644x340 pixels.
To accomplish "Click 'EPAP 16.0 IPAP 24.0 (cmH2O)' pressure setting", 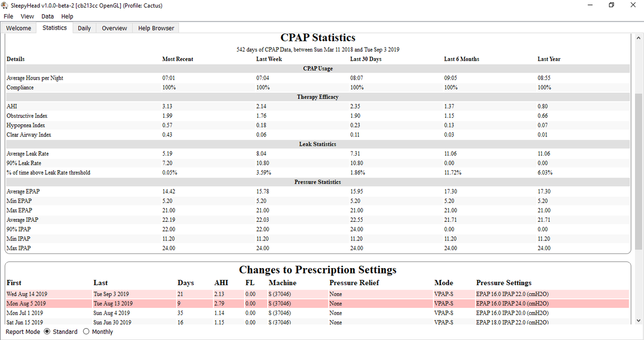I will (512, 304).
